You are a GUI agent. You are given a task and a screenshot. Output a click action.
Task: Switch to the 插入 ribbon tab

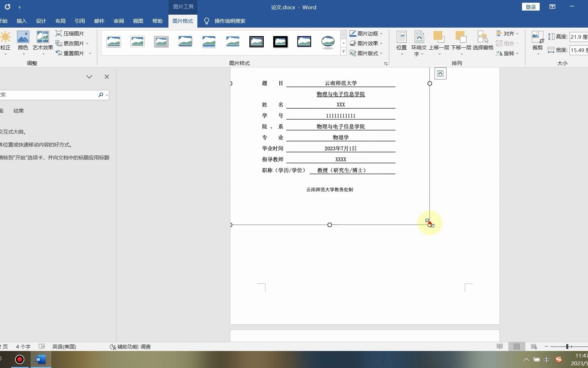[21, 21]
